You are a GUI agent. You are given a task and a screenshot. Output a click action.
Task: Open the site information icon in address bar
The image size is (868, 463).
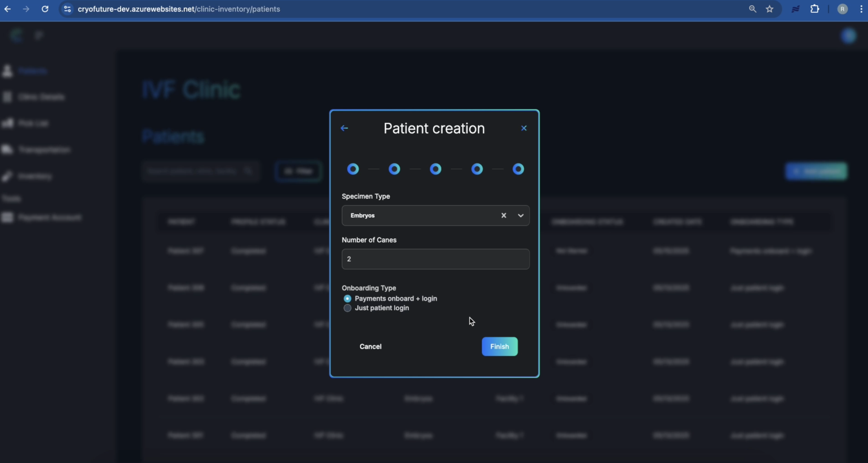point(67,9)
